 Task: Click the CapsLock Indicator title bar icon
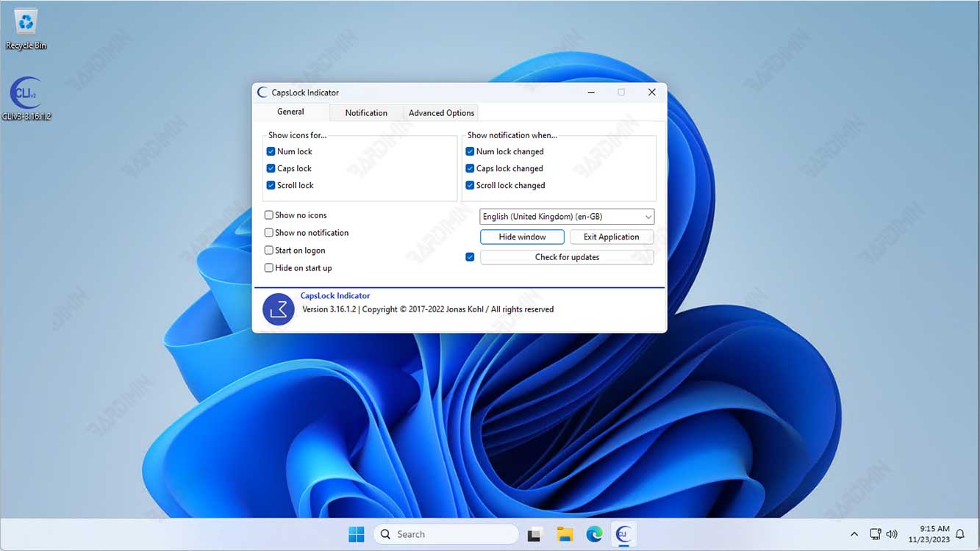(x=262, y=93)
